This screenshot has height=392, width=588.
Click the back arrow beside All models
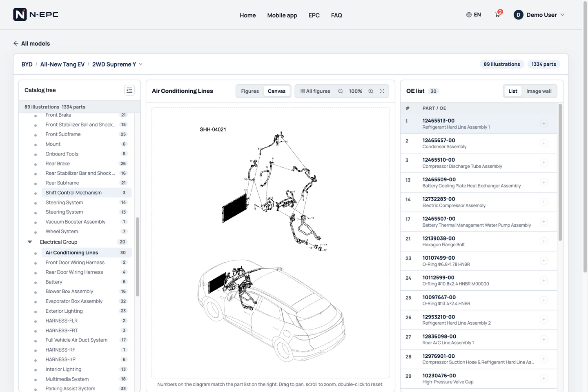click(x=16, y=43)
